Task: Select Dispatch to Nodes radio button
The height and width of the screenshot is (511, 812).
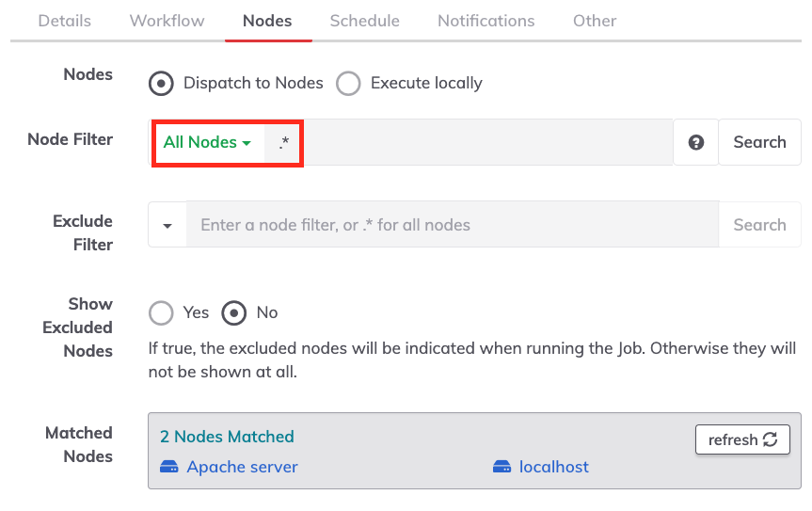Action: coord(161,84)
